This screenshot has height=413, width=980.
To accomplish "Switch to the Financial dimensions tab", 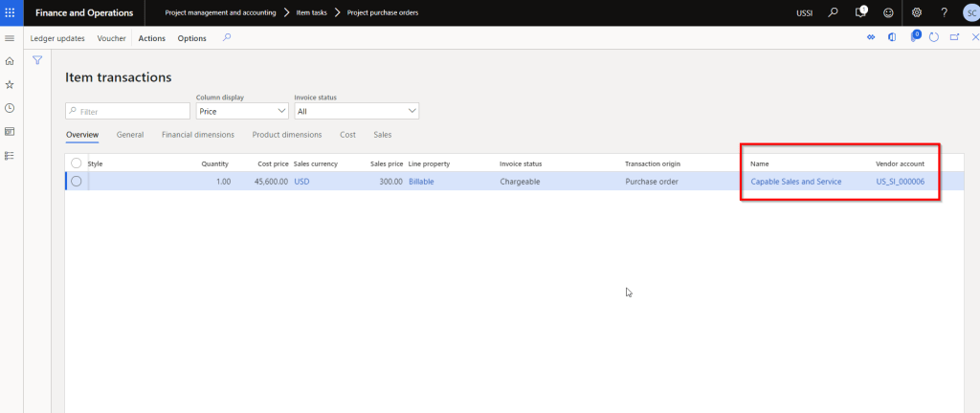I will coord(198,135).
